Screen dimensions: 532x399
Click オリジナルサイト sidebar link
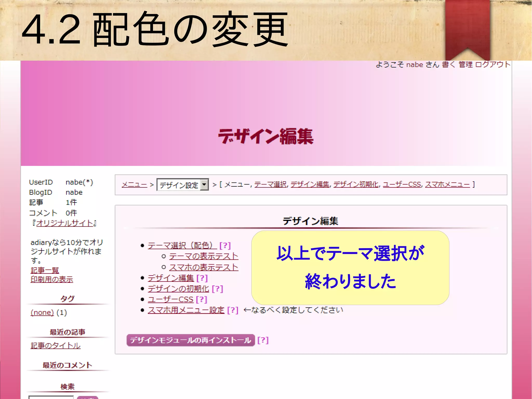tap(64, 223)
